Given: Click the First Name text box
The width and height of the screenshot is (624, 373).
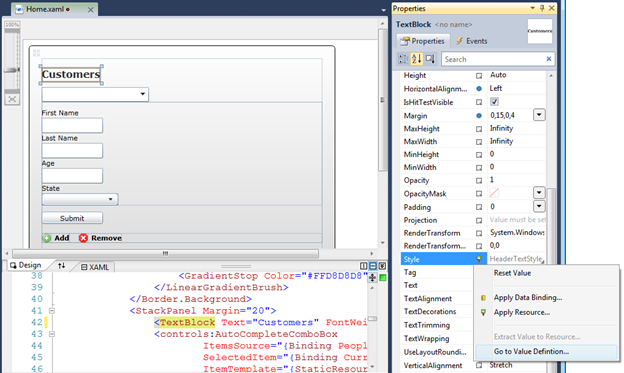Looking at the screenshot, I should click(x=72, y=125).
